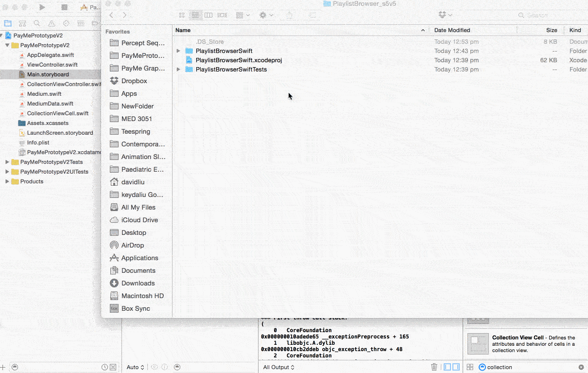Viewport: 588px width, 373px height.
Task: Collapse the PayMePrototypeV2 project root
Action: (2, 36)
